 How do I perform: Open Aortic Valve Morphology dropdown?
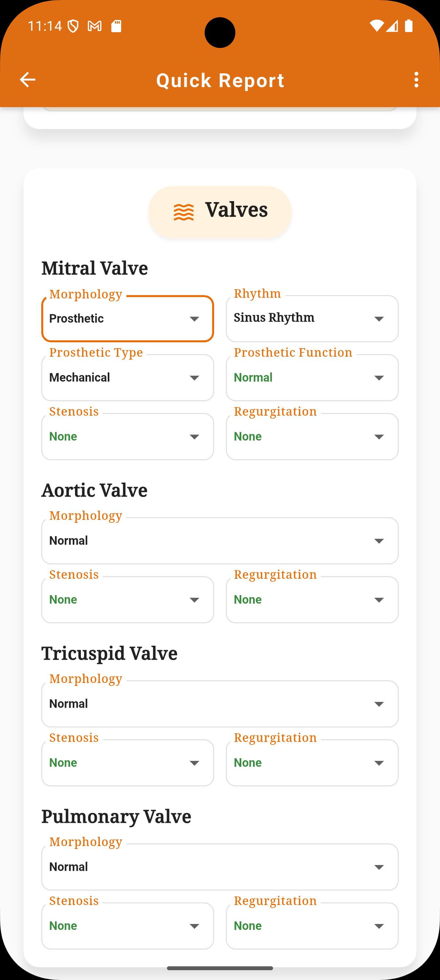[x=220, y=540]
